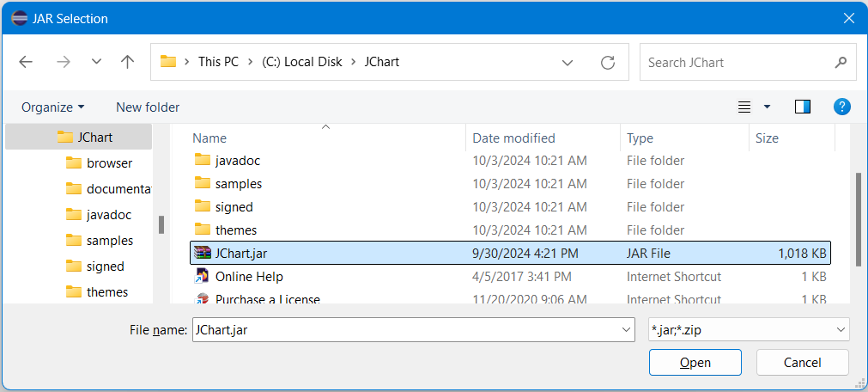Go forward using the right arrow
This screenshot has width=868, height=392.
(64, 62)
